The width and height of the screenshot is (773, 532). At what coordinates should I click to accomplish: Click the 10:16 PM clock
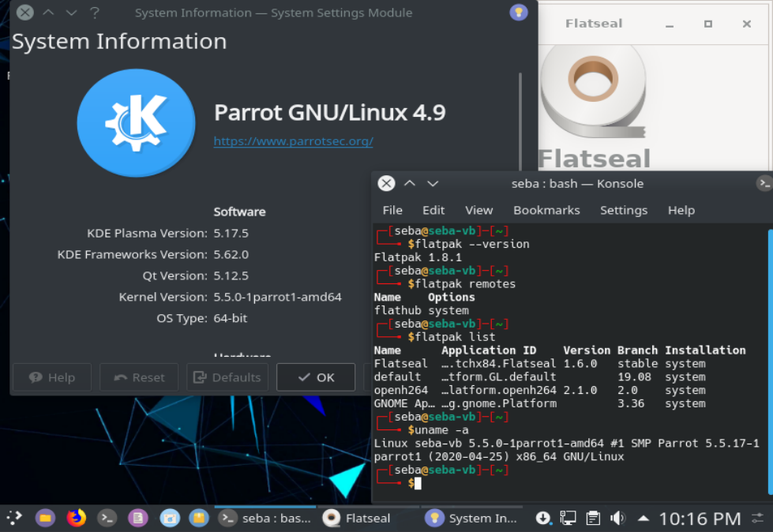pyautogui.click(x=700, y=519)
